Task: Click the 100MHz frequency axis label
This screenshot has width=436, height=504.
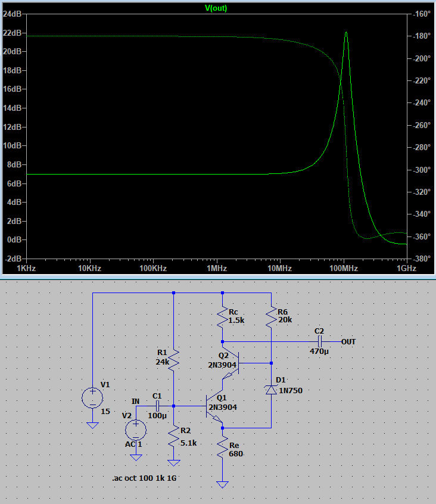Action: [343, 269]
